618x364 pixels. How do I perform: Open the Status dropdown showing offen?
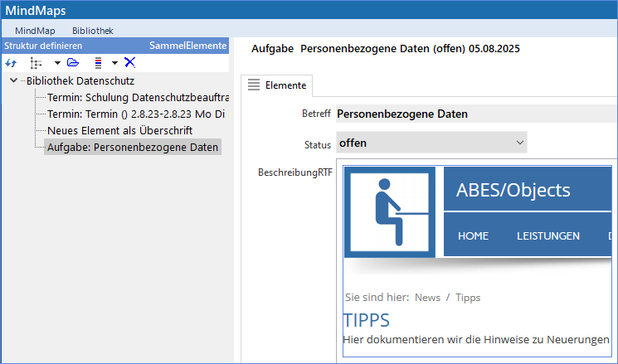tap(431, 143)
